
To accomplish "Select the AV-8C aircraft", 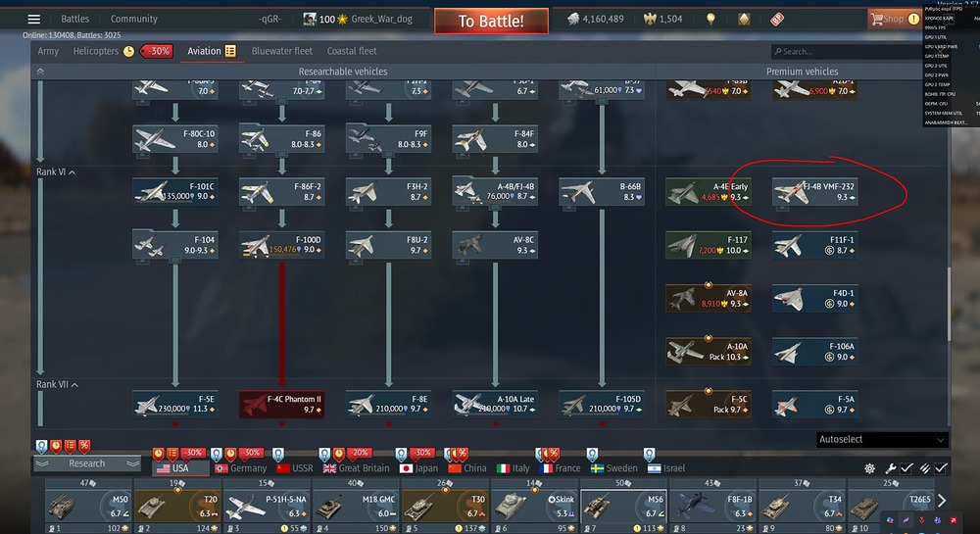I will pyautogui.click(x=495, y=245).
